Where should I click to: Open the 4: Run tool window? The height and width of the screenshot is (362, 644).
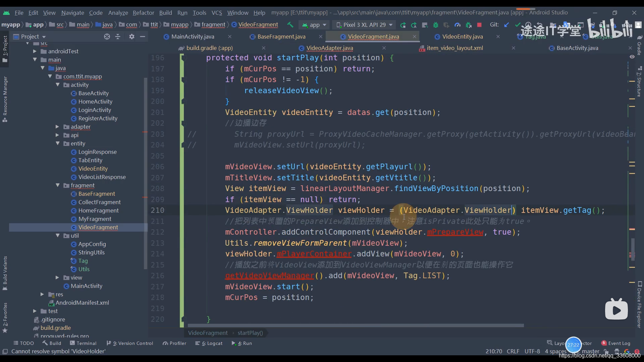click(x=241, y=343)
